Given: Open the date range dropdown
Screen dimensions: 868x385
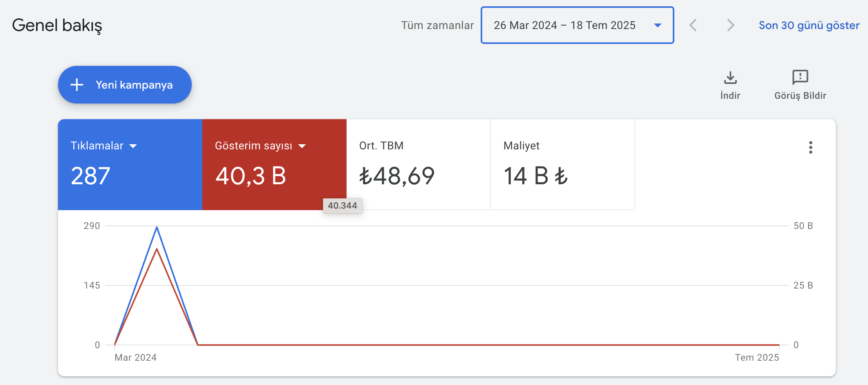Looking at the screenshot, I should tap(577, 25).
